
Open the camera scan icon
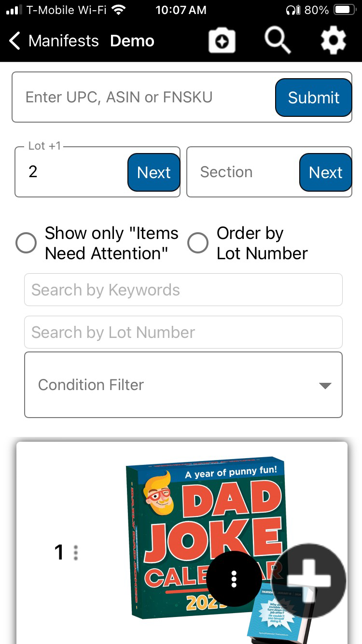coord(222,42)
